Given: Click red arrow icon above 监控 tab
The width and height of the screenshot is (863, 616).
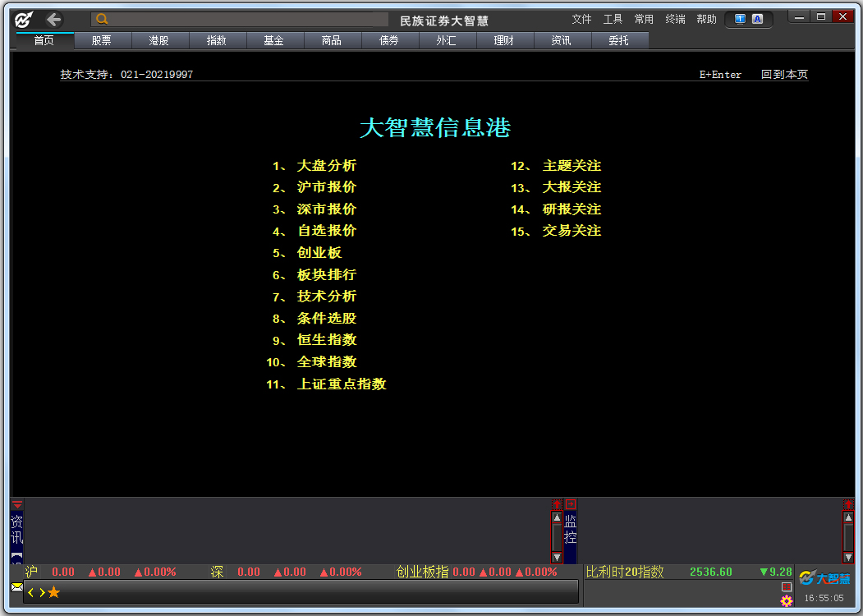Looking at the screenshot, I should (570, 504).
